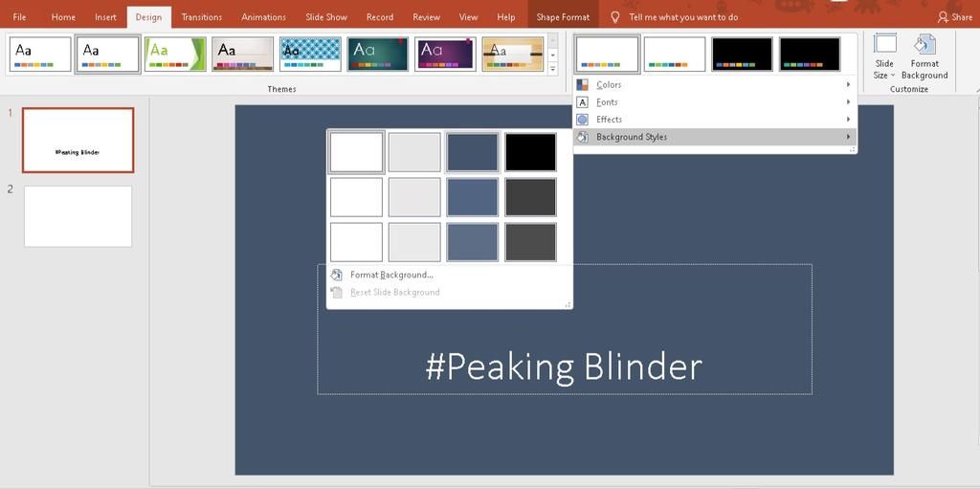Click the lightbulb Tell me icon
980x489 pixels.
615,17
